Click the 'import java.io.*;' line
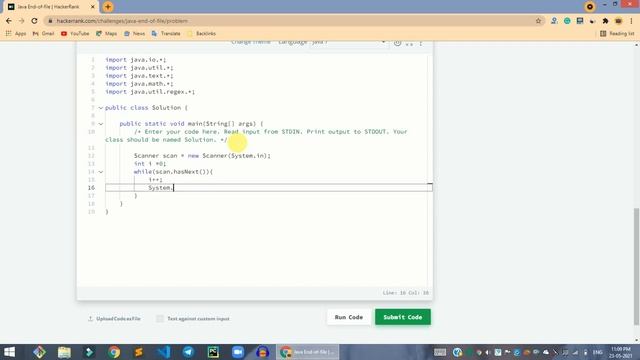Viewport: 640px width, 360px height. pyautogui.click(x=136, y=60)
